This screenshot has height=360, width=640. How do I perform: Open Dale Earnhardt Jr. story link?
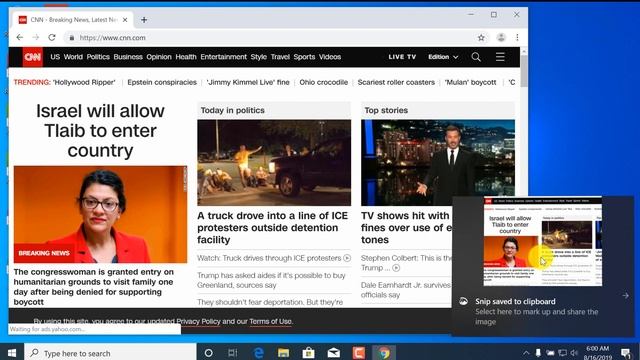(406, 290)
